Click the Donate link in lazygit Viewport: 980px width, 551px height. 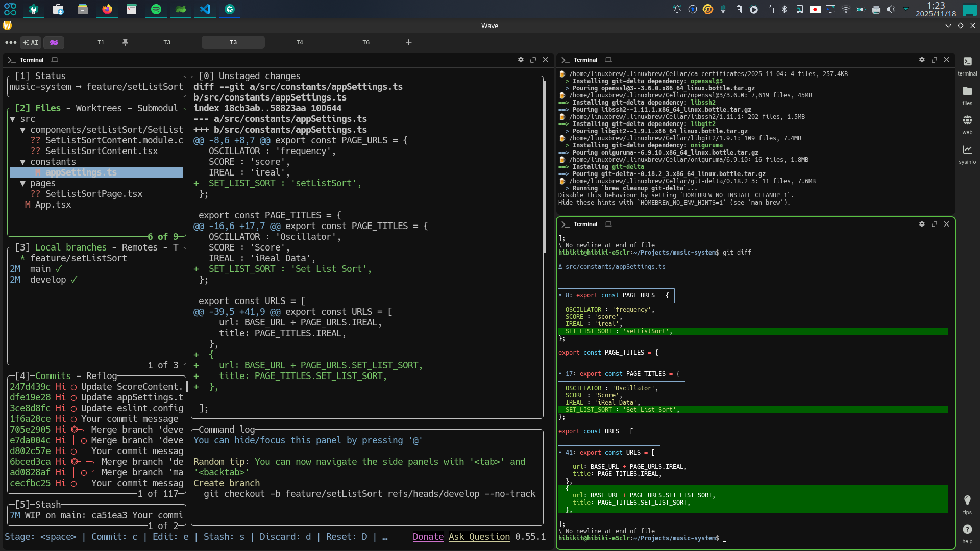pyautogui.click(x=428, y=537)
